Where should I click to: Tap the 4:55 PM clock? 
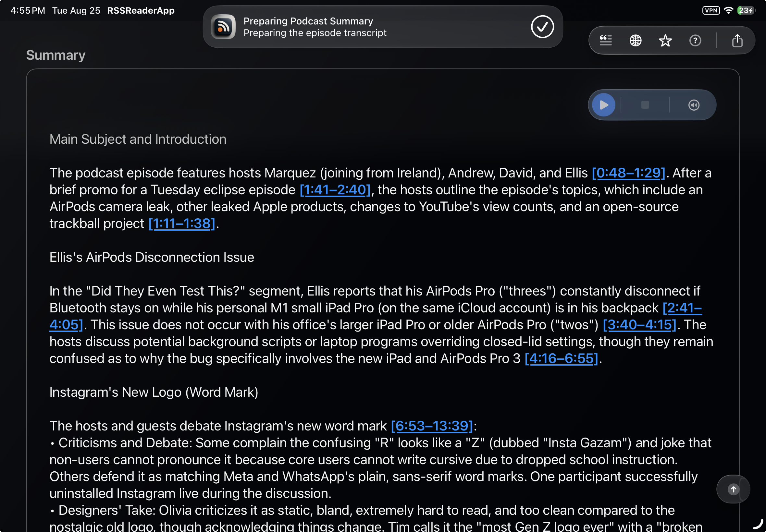(x=28, y=10)
